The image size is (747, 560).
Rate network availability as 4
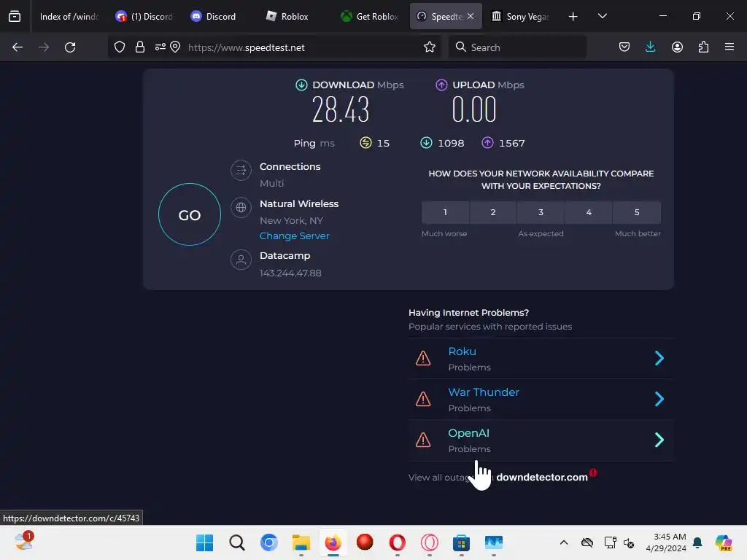click(589, 212)
